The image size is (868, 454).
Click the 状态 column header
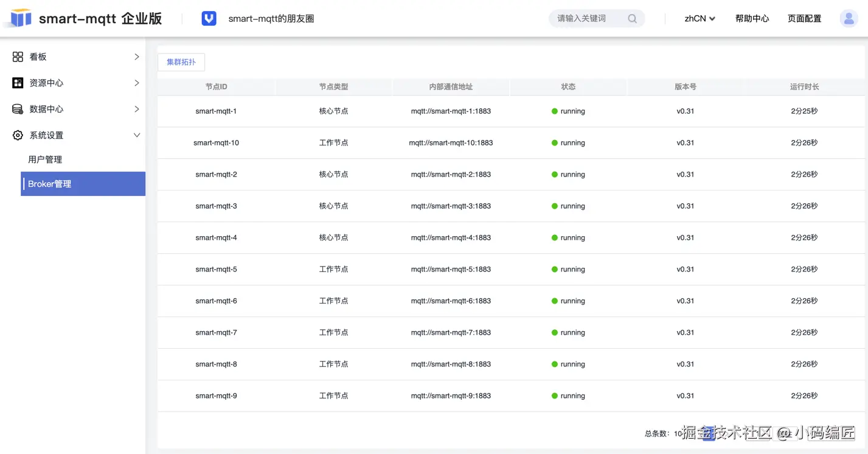568,87
